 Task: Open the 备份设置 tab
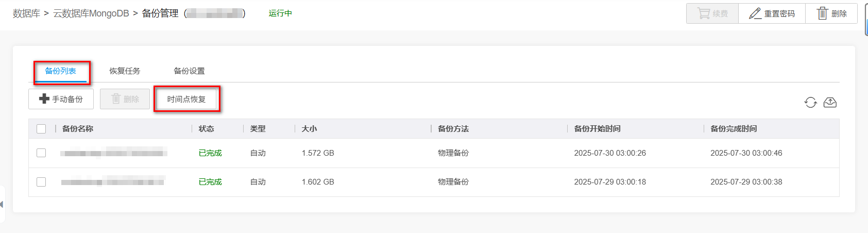189,71
